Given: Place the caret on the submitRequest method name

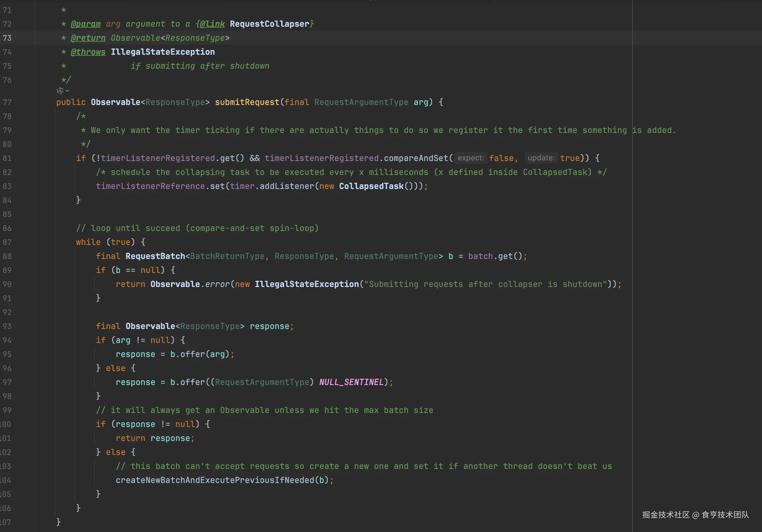Looking at the screenshot, I should tap(247, 102).
